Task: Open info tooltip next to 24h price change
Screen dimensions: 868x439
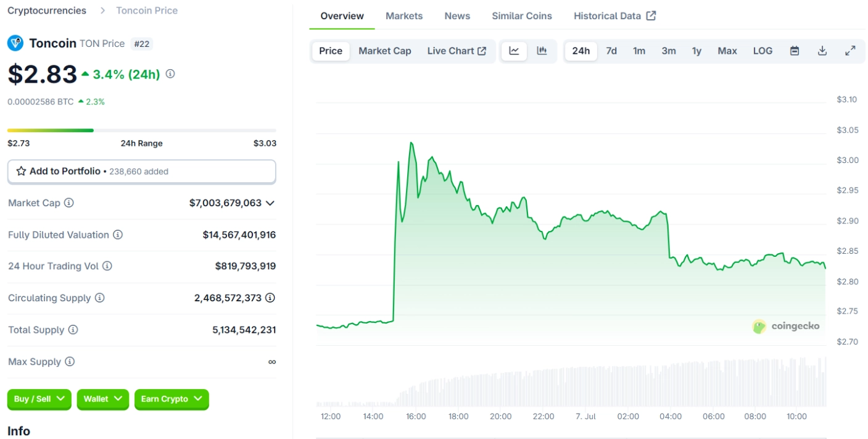Action: pyautogui.click(x=170, y=74)
